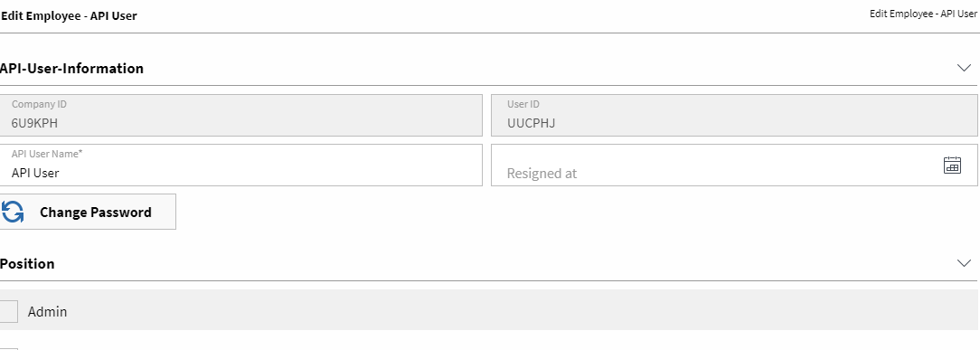Select the Company ID value 6U9KPH

coord(34,123)
